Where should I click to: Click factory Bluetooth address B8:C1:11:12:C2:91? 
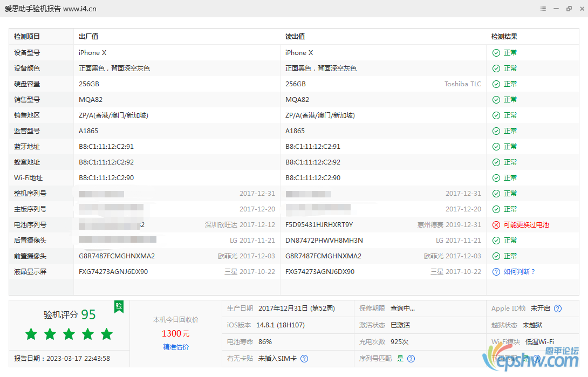[106, 147]
